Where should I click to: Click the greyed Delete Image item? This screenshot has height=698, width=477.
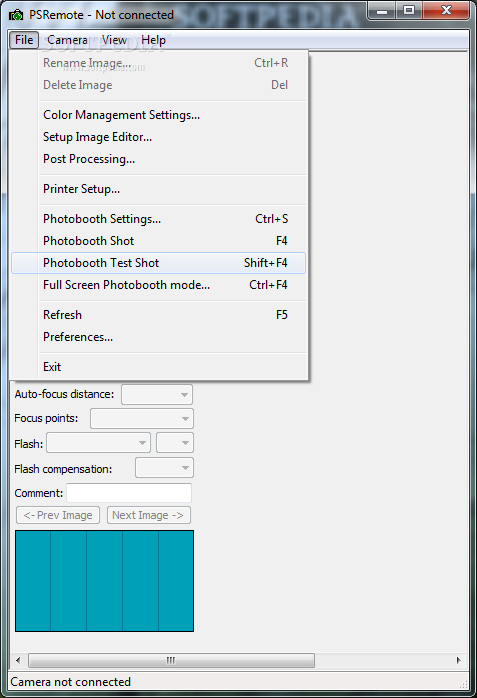tap(158, 85)
